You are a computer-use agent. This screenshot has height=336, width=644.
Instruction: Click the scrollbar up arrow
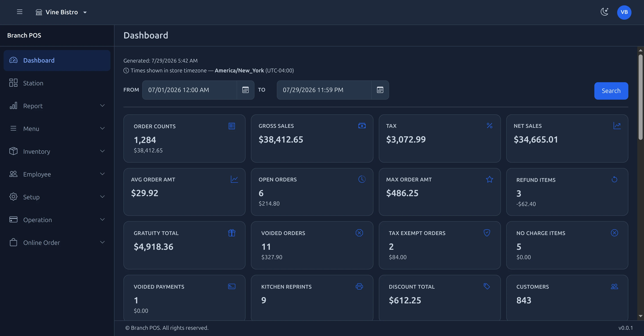[x=640, y=50]
